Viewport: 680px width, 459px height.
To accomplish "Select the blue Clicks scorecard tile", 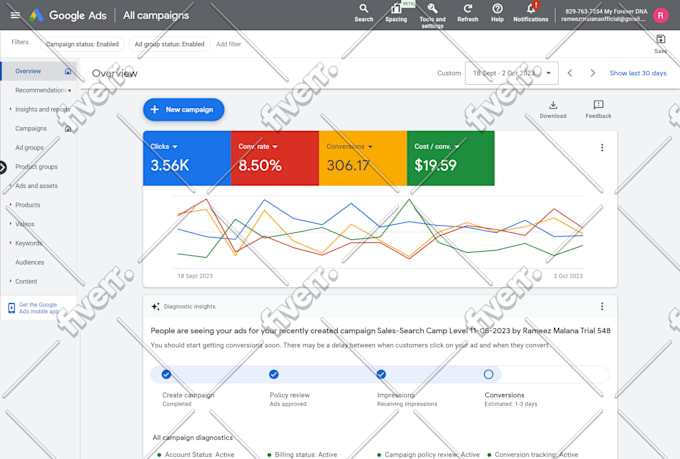I will click(187, 158).
